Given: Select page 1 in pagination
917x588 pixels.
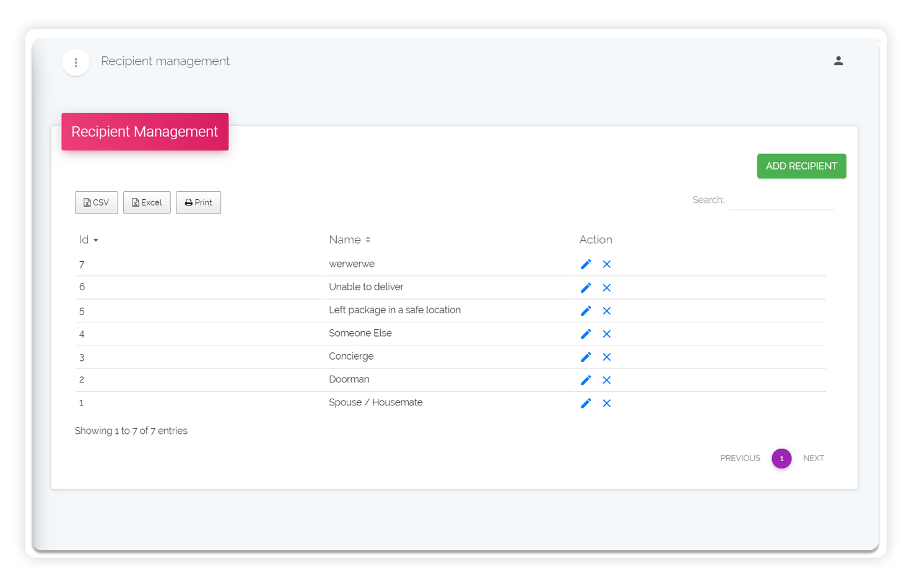Looking at the screenshot, I should point(781,459).
